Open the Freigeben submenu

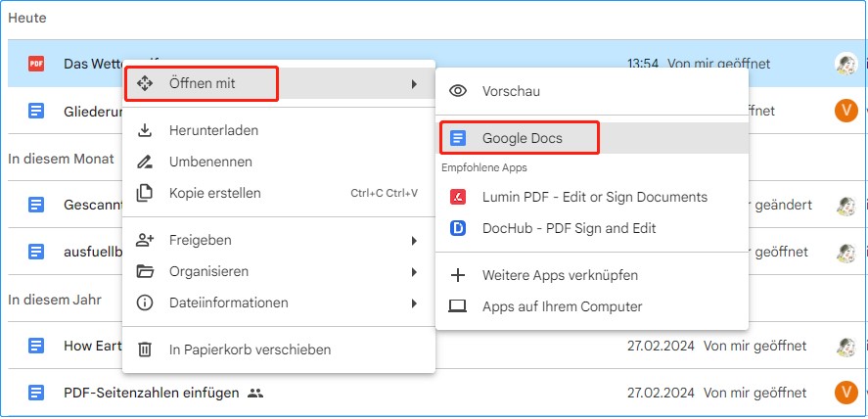[x=279, y=240]
